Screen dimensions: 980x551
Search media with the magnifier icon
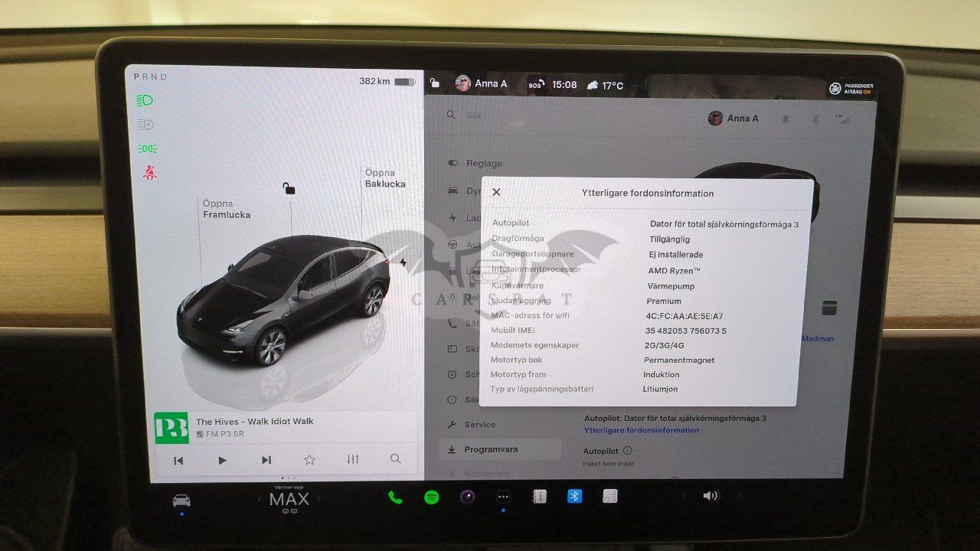395,459
